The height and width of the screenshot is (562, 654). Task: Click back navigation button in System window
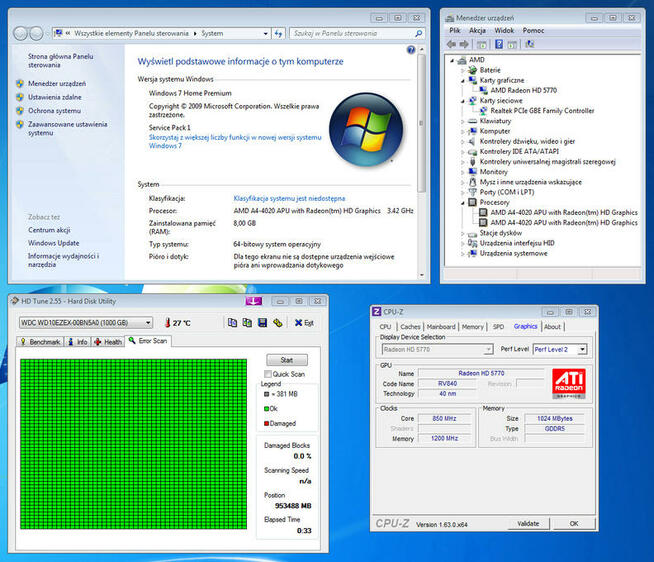pyautogui.click(x=20, y=33)
